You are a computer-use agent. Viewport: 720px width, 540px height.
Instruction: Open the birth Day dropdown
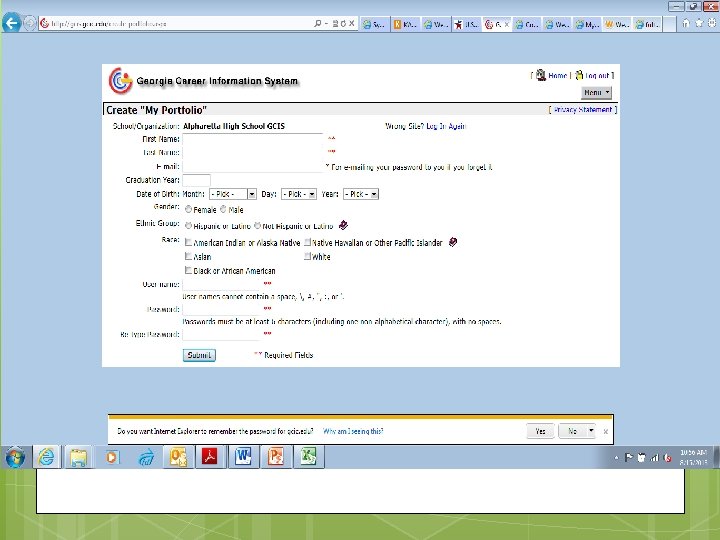299,194
